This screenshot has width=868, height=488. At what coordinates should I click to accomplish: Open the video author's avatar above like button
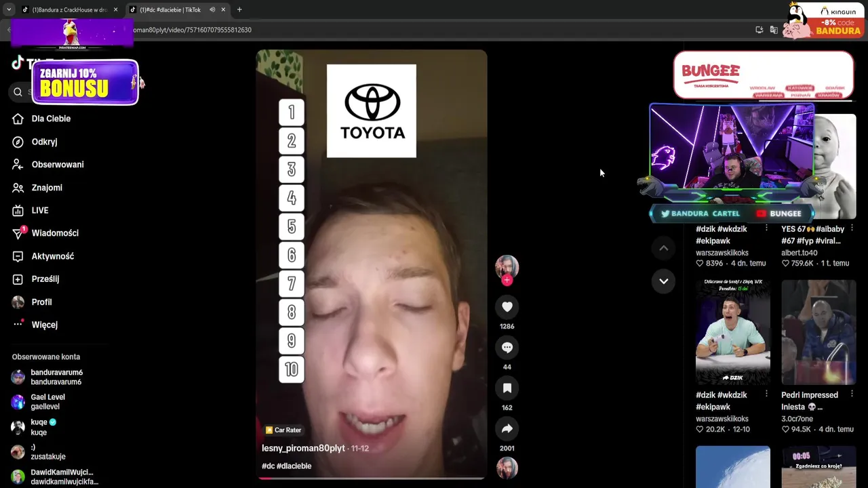point(507,266)
